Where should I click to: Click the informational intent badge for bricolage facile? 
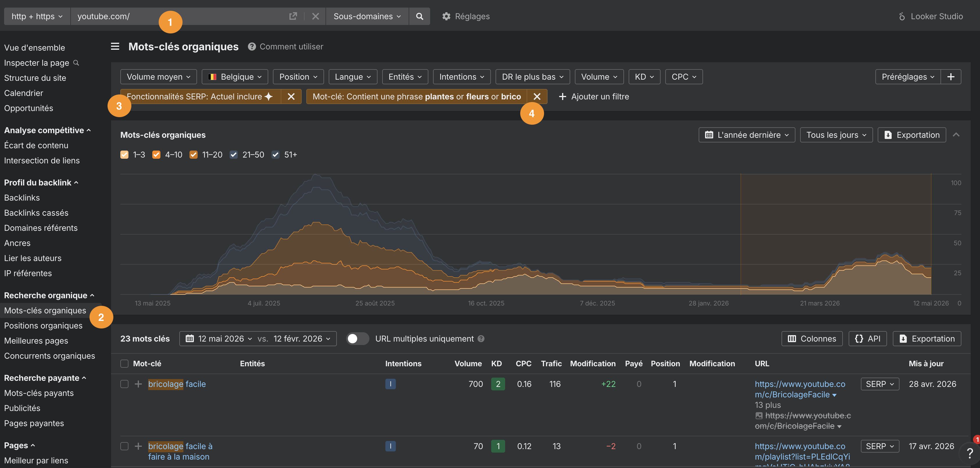(x=390, y=384)
